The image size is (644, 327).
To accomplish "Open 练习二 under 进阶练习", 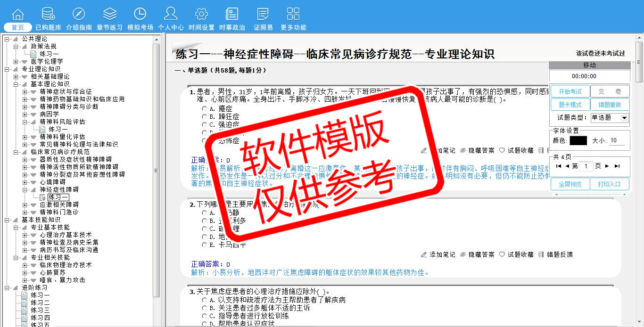I will 40,302.
